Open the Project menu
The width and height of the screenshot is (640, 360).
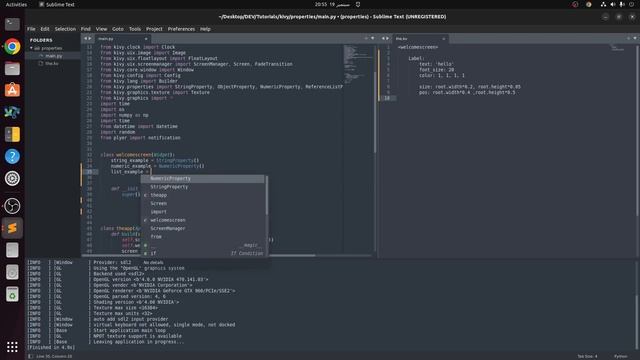[x=154, y=29]
